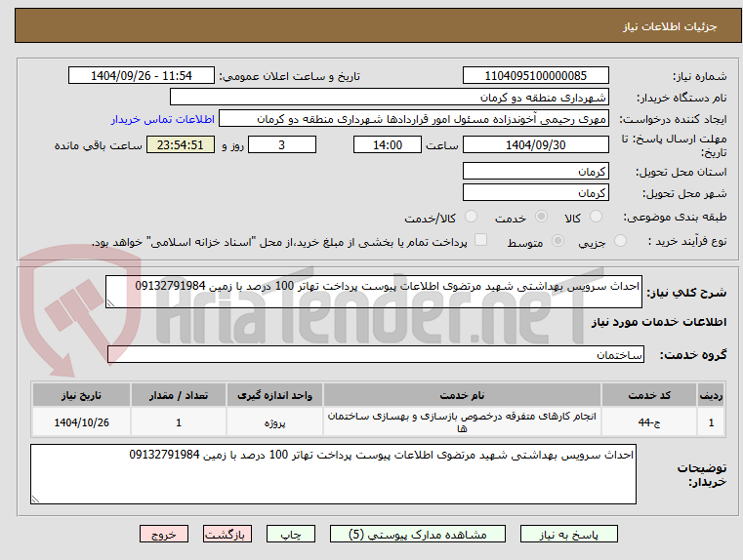The image size is (743, 560).
Task: Click the deadline date field 1404/09/30
Action: pyautogui.click(x=535, y=144)
